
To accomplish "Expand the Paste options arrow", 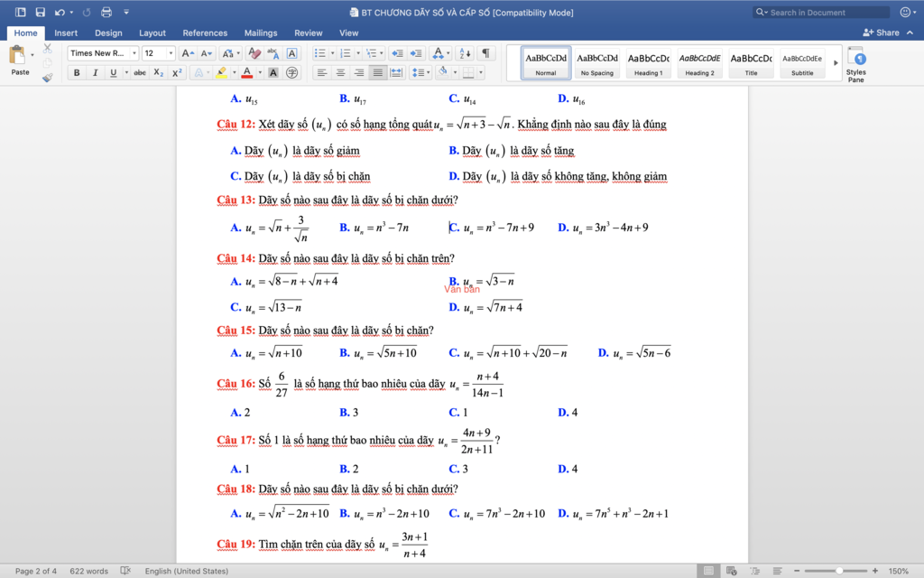I will pyautogui.click(x=32, y=55).
